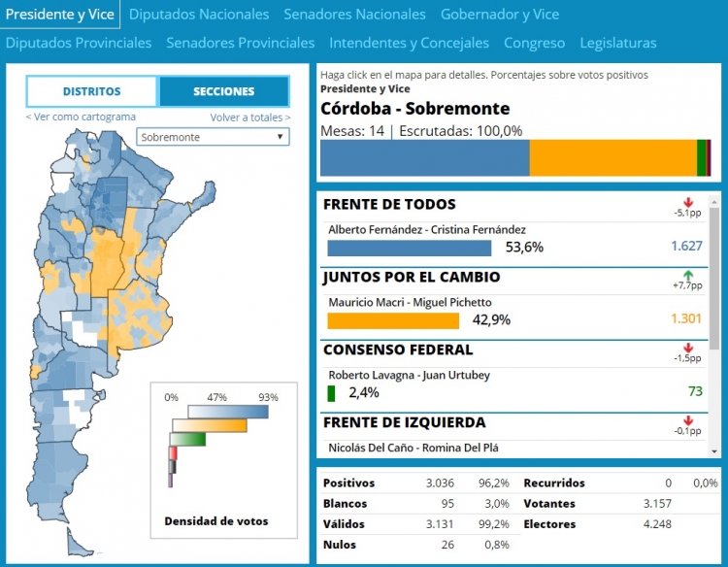This screenshot has height=567, width=728.
Task: Click the orange Córdoba province on the map
Action: [107, 262]
